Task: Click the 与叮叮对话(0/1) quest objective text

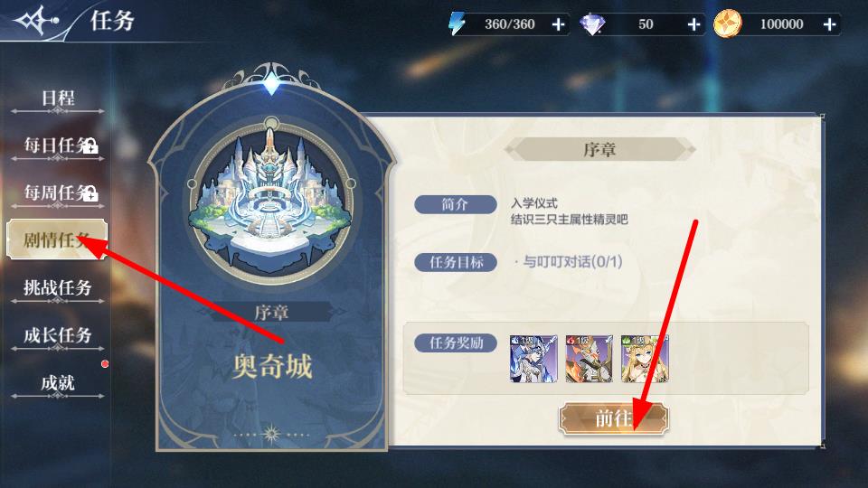Action: click(572, 261)
